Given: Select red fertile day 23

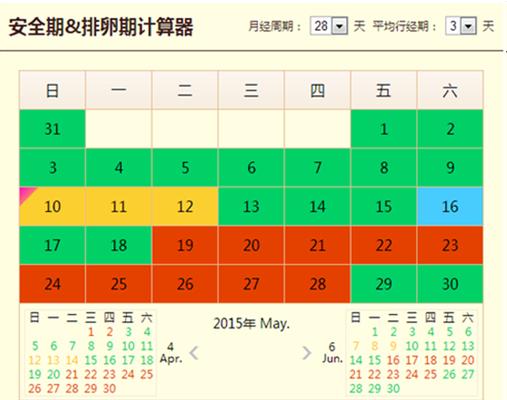Looking at the screenshot, I should 450,245.
